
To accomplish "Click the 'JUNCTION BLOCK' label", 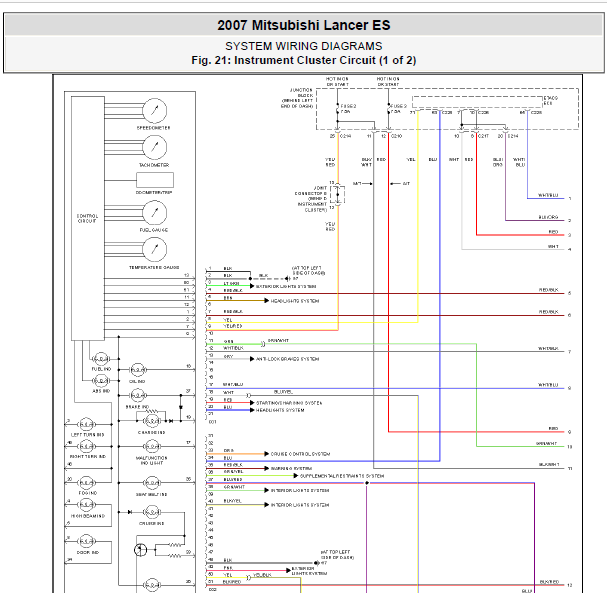I will (301, 93).
